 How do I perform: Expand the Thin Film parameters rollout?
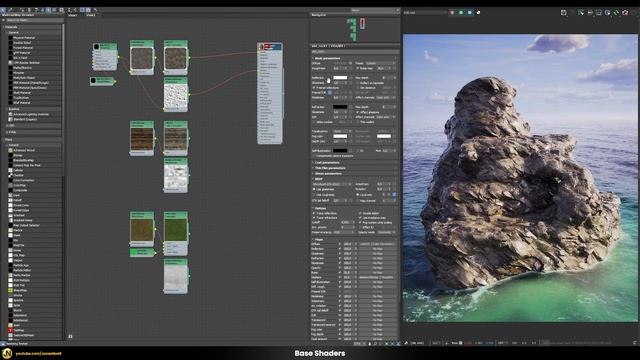tap(330, 168)
